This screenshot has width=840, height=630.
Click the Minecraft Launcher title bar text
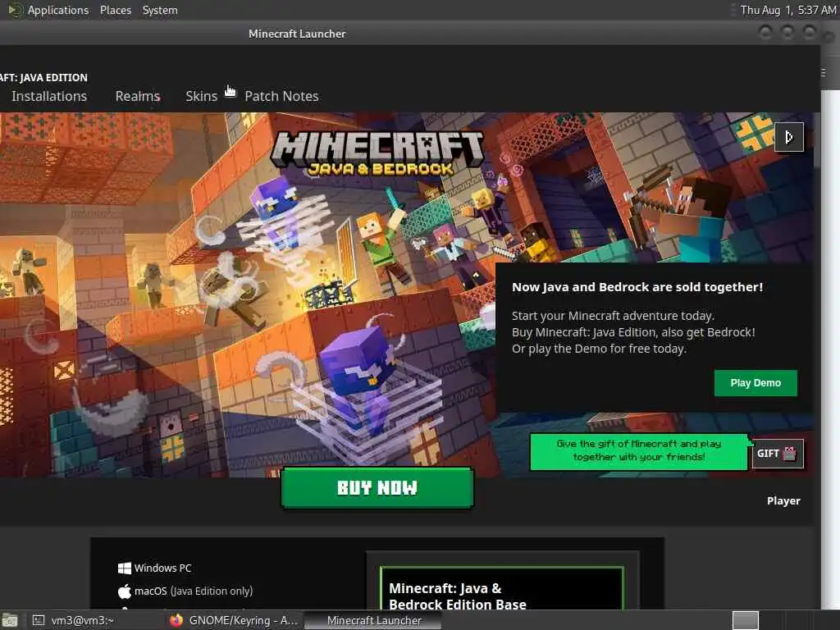[297, 34]
